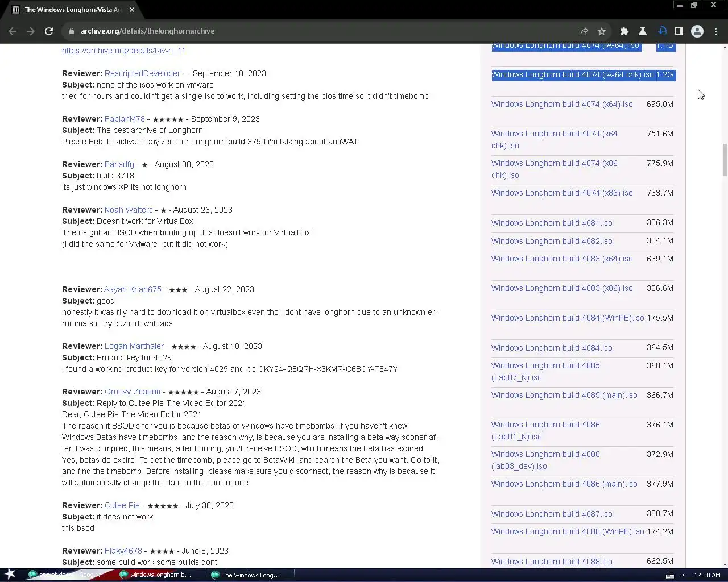Download Longhorn build 4074 (x64 chk).iso
This screenshot has width=728, height=582.
(555, 139)
